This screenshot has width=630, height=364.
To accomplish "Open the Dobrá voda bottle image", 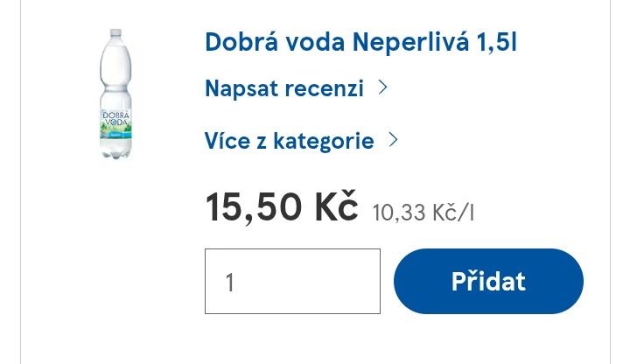I will [x=115, y=94].
